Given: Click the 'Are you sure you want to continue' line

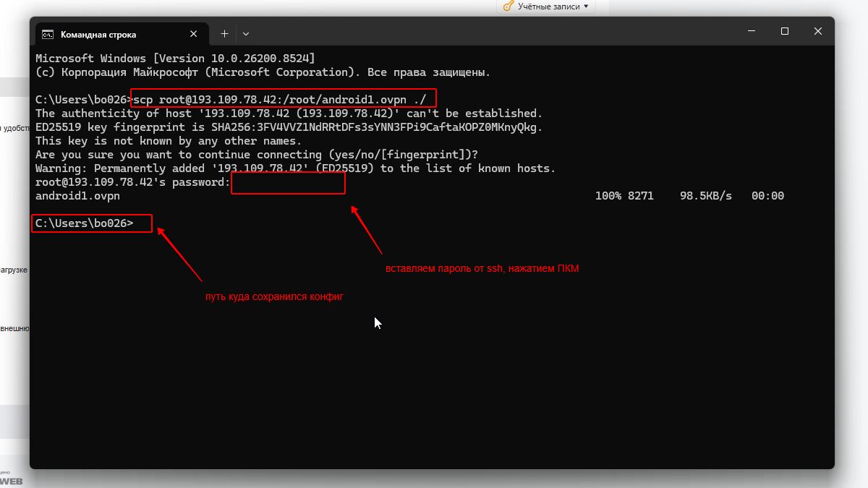Looking at the screenshot, I should pyautogui.click(x=257, y=155).
